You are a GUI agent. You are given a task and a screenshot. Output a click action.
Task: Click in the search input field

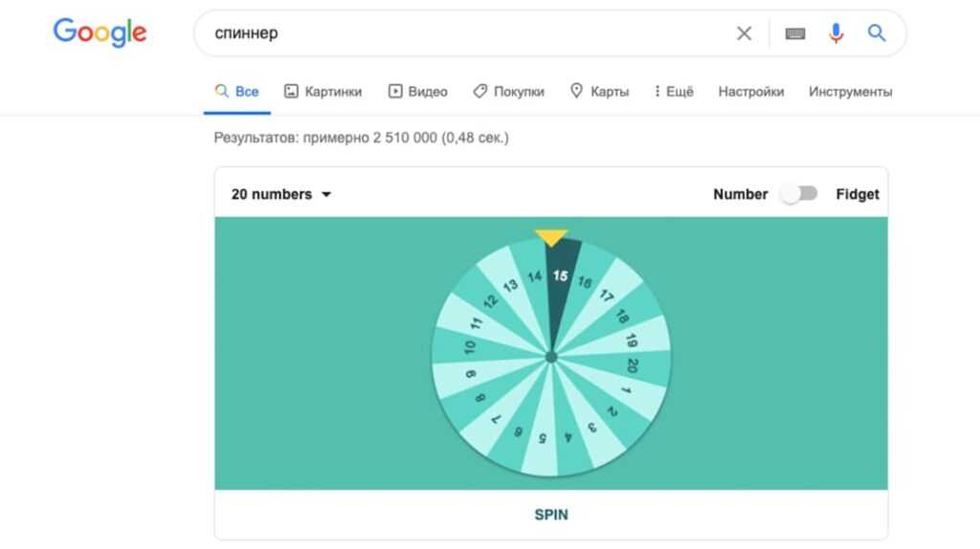(x=459, y=33)
